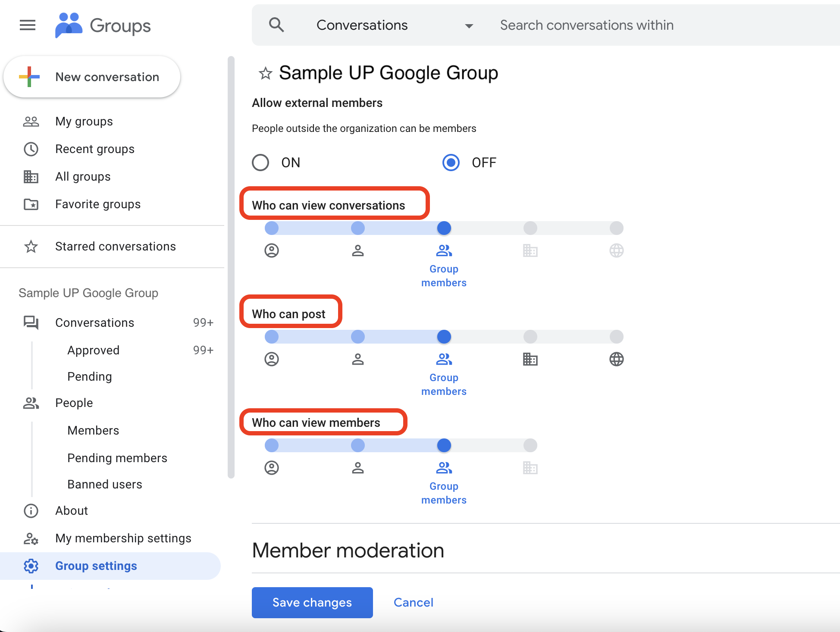Click the People section icon
The width and height of the screenshot is (840, 632).
pos(31,403)
